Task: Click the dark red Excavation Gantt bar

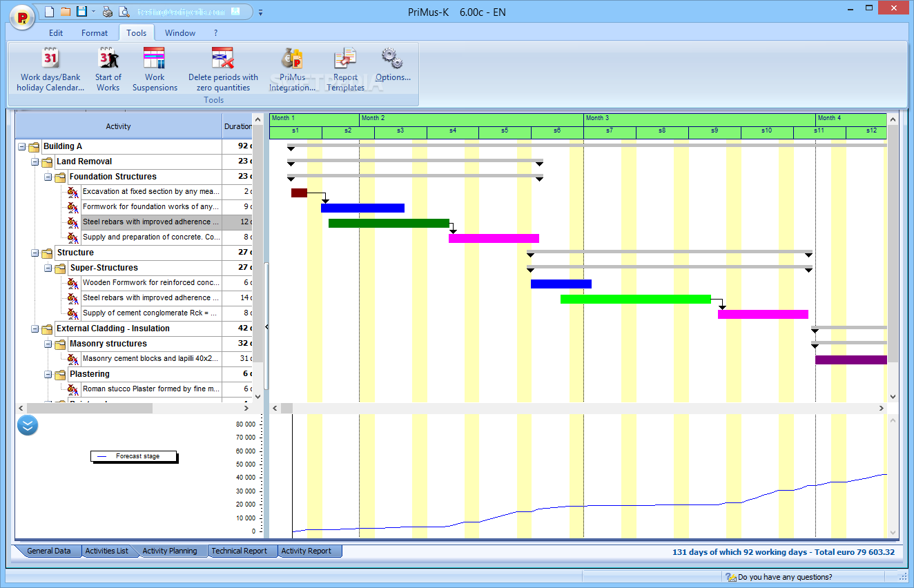Action: click(299, 193)
